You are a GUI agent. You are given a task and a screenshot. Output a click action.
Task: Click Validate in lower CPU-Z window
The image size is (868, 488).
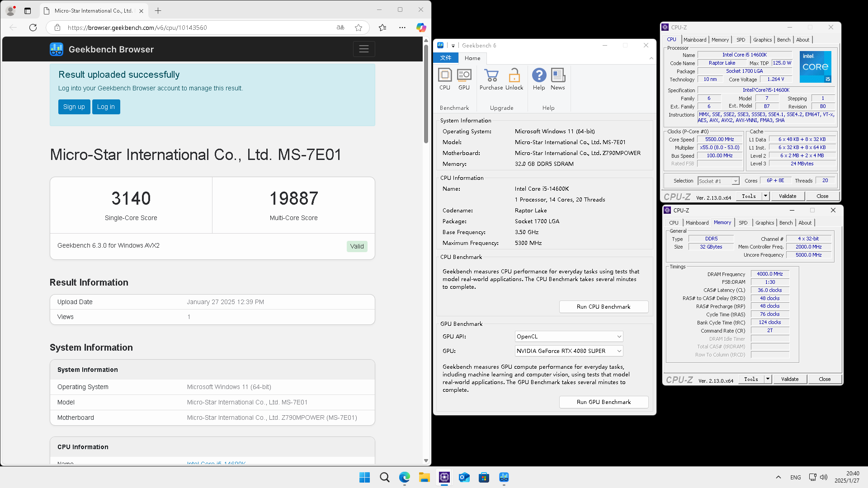(x=790, y=379)
